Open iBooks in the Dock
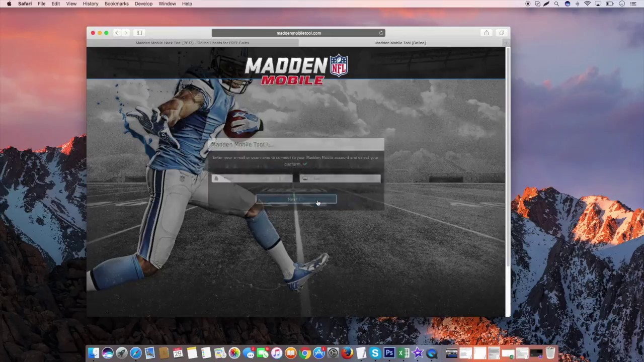This screenshot has width=644, height=362. click(290, 353)
